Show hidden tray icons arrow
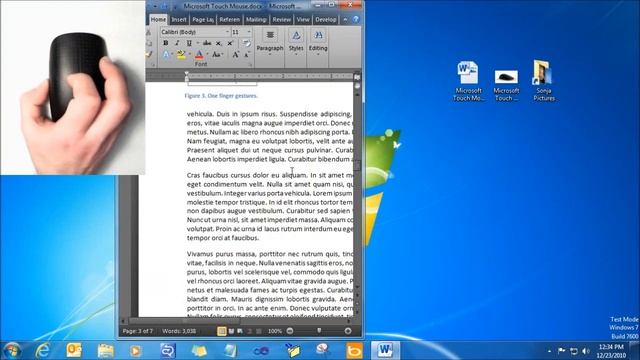The height and width of the screenshot is (360, 640). click(x=549, y=351)
